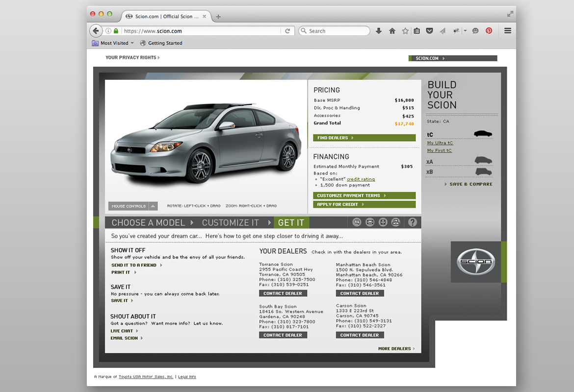This screenshot has width=574, height=392.
Task: Open the chat smiley toolbar icon
Action: pos(475,31)
